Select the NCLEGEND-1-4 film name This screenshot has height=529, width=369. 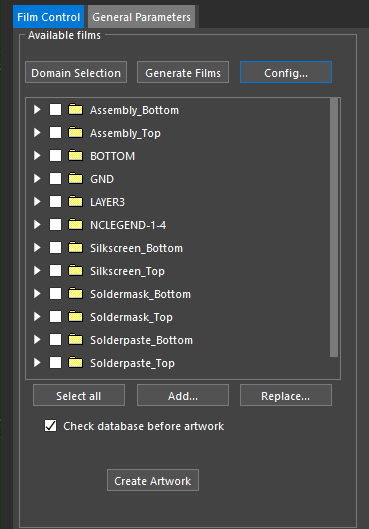click(128, 225)
